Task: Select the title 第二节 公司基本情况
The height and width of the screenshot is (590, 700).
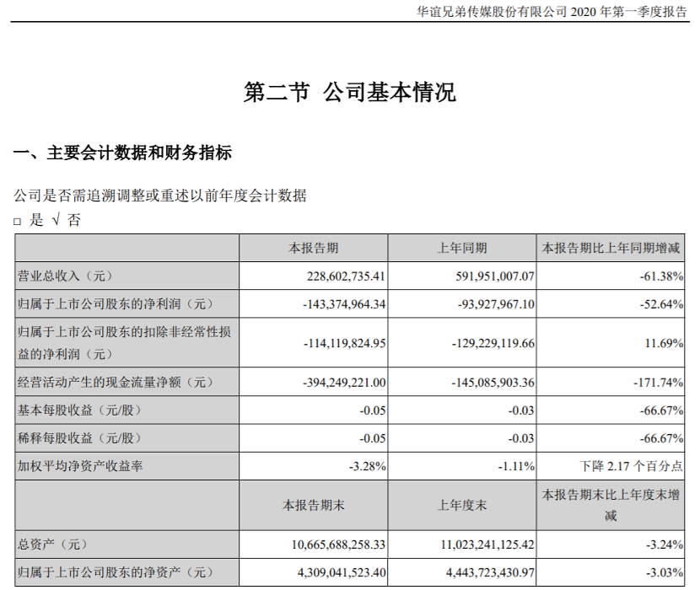Action: [x=349, y=93]
